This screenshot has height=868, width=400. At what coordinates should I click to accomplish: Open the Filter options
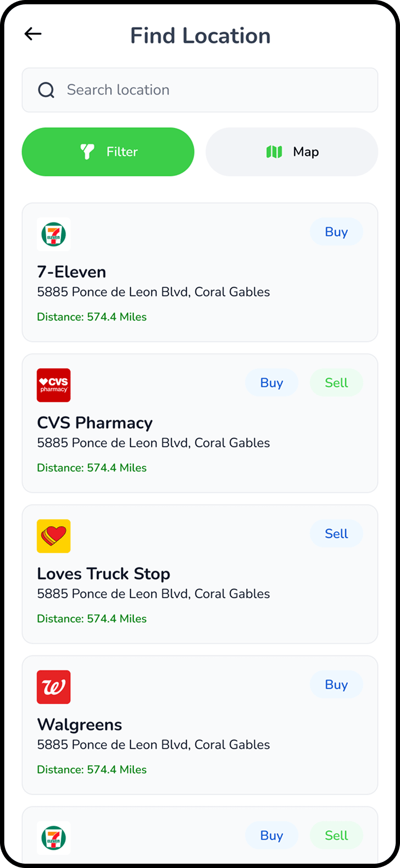click(x=108, y=152)
